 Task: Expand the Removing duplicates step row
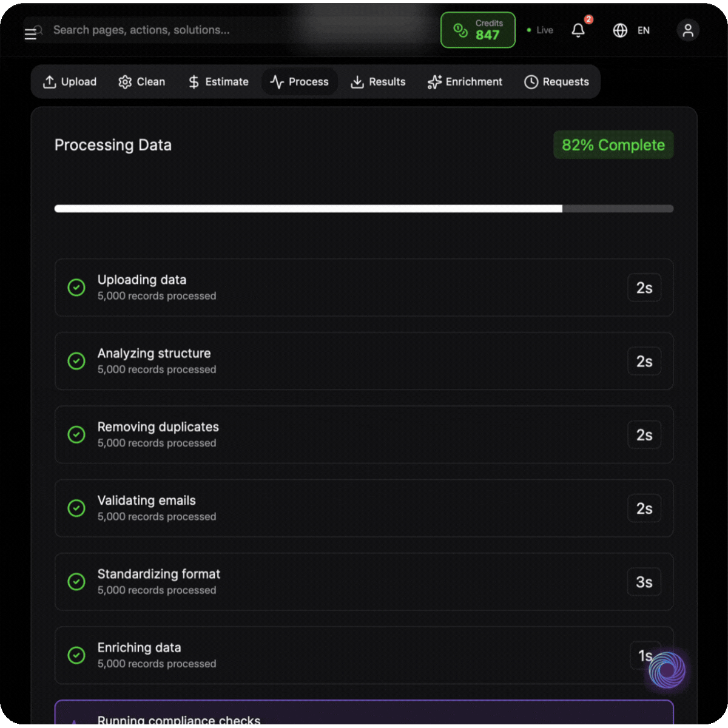[x=364, y=434]
